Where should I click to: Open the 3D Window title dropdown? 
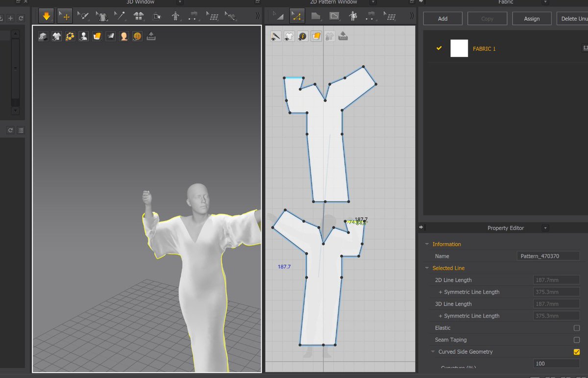pos(180,2)
